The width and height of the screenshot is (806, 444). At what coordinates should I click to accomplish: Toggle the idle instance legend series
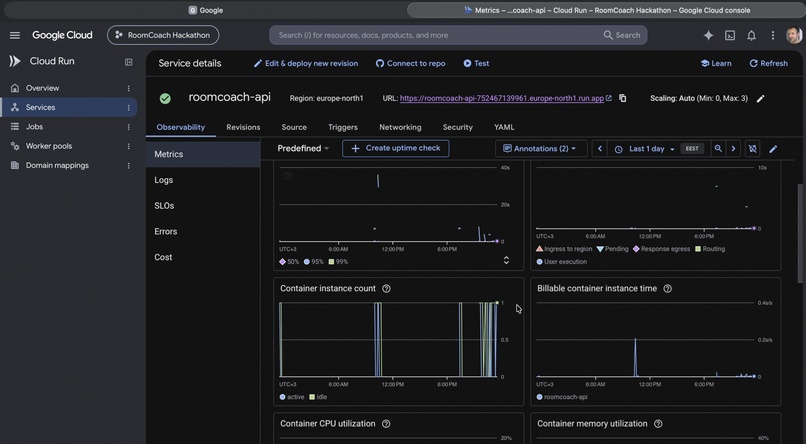[x=318, y=397]
